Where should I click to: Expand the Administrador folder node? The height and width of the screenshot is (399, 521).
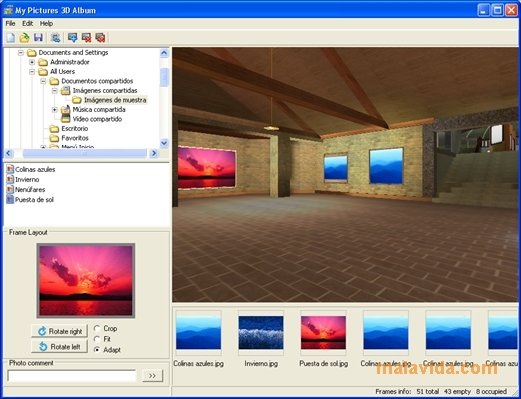coord(32,62)
